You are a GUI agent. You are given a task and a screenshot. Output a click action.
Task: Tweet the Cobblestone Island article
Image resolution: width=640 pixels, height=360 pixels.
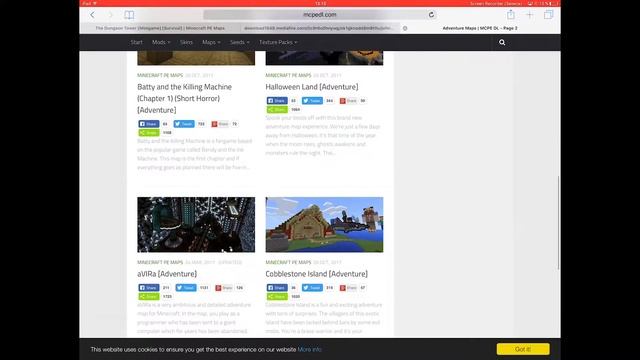coord(312,287)
